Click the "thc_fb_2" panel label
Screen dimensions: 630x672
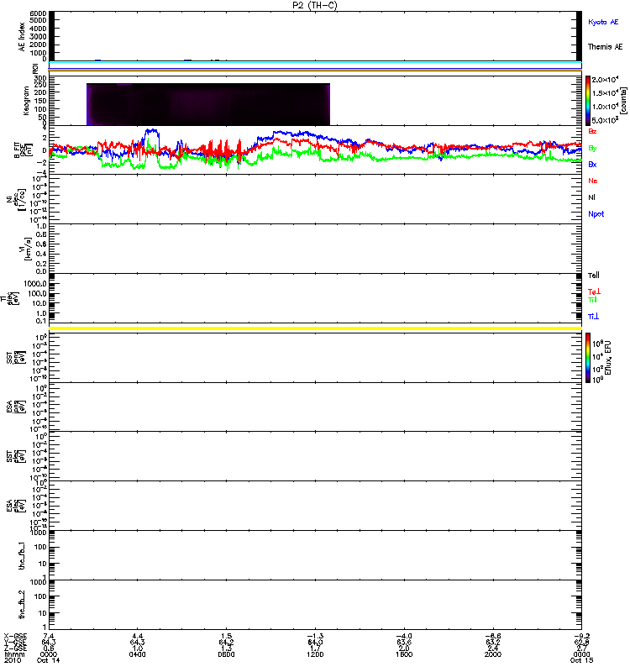(x=22, y=605)
